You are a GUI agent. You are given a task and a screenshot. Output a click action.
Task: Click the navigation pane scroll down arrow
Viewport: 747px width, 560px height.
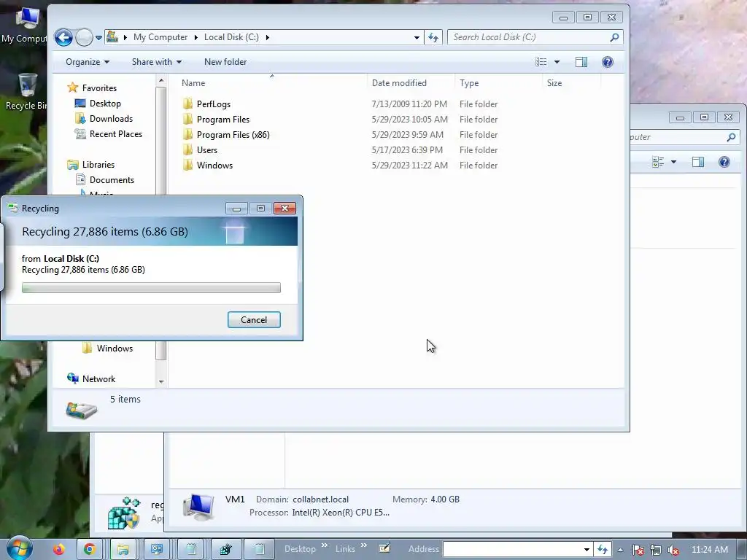161,381
